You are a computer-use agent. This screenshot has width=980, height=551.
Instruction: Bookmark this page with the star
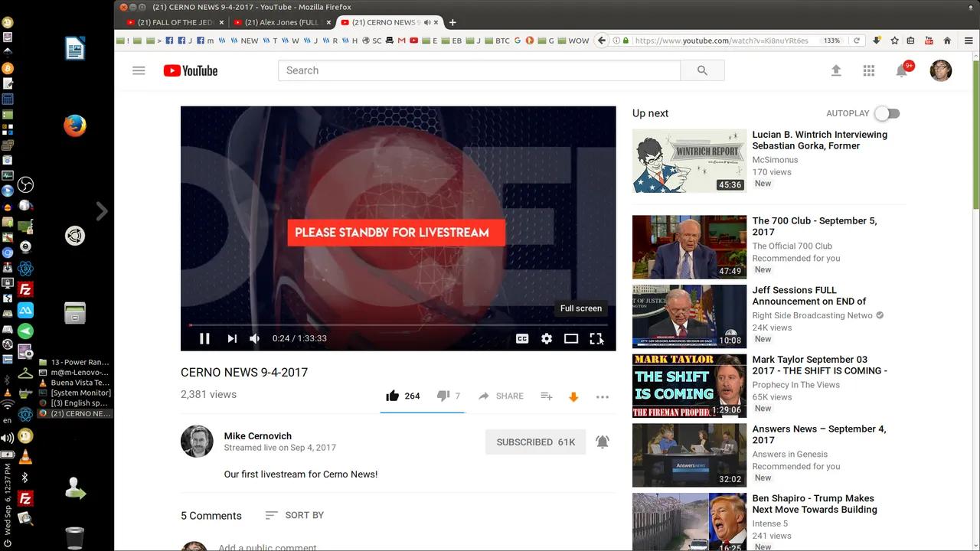click(x=893, y=41)
